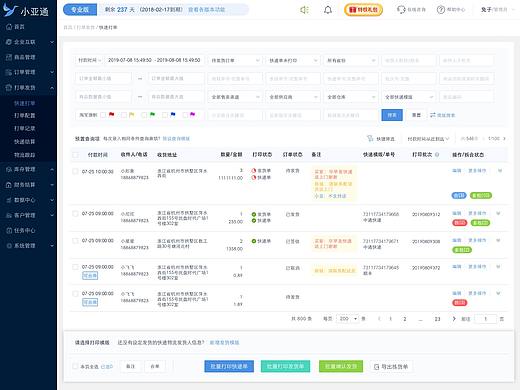The image size is (520, 390).
Task: Change rows per page 200 dropdown
Action: (x=348, y=319)
